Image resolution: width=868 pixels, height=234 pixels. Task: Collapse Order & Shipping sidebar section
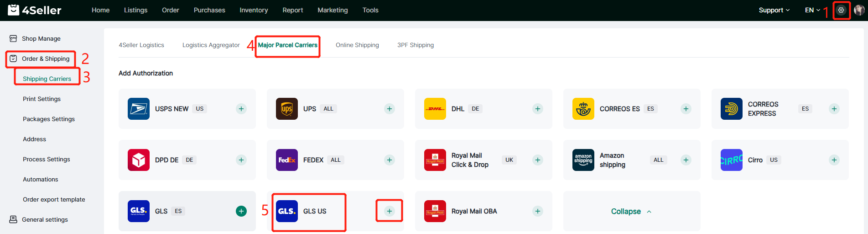tap(40, 58)
